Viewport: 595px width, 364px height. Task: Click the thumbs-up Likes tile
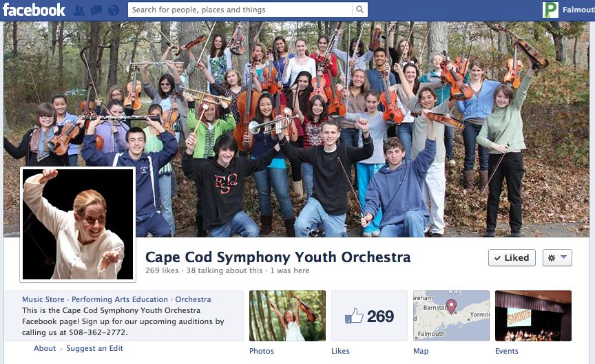point(369,316)
